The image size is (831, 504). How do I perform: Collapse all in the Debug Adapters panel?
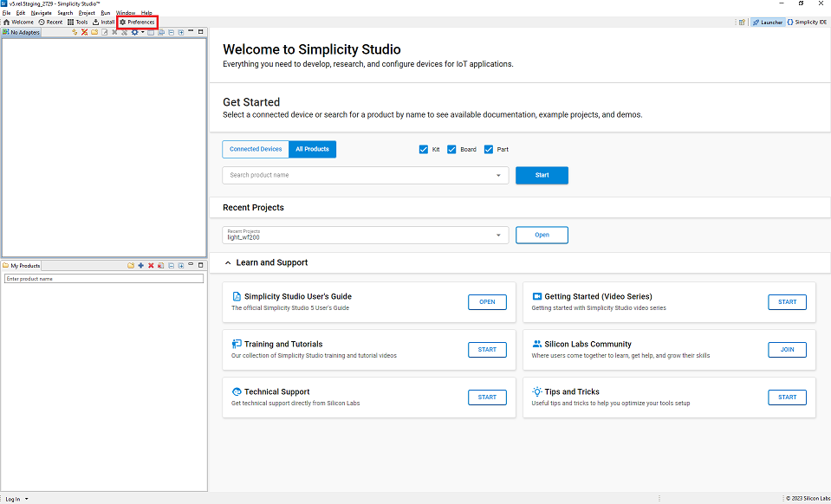pos(172,32)
